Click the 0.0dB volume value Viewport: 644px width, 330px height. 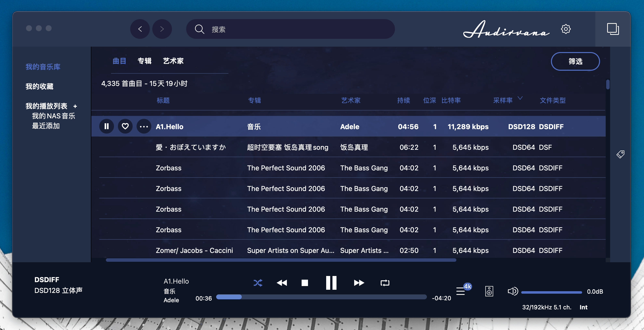(595, 291)
